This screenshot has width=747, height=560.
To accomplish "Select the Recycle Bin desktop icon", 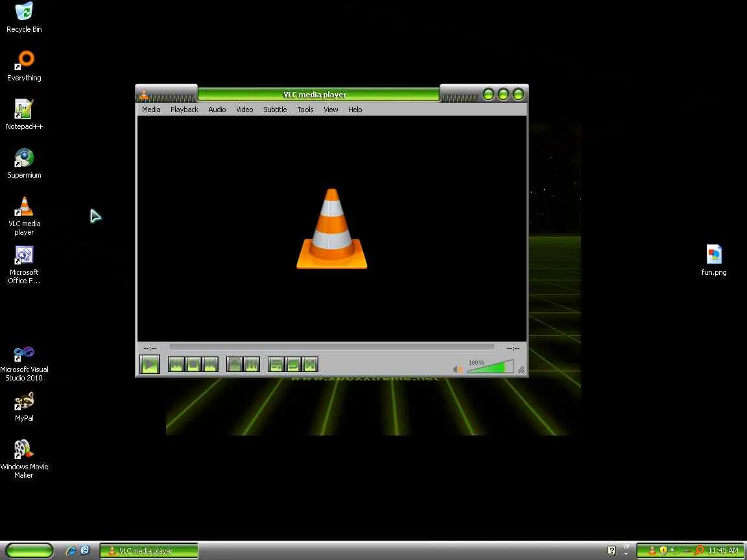I will [24, 17].
